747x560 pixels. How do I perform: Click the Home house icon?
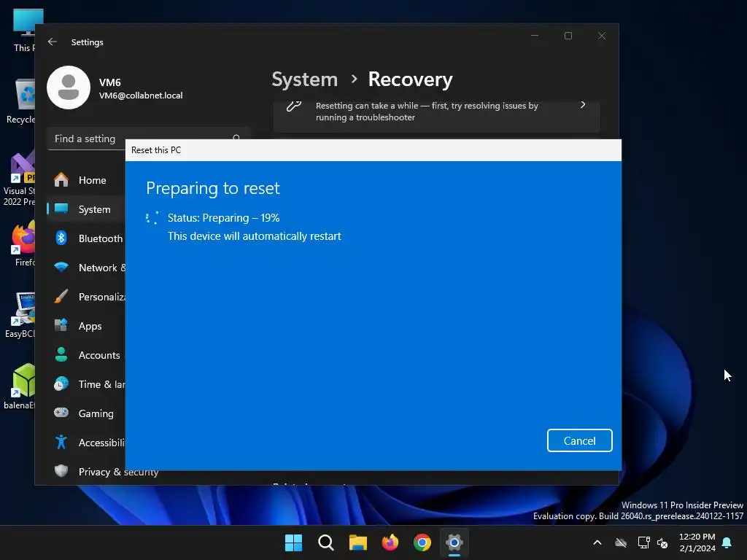61,179
